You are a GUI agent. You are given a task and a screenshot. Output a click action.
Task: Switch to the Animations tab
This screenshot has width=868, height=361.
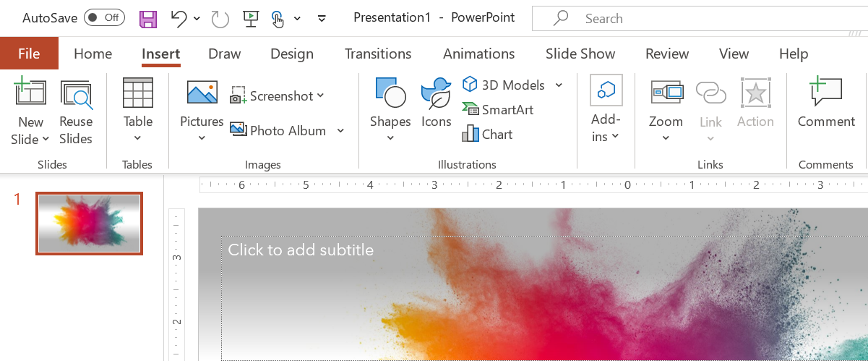click(x=479, y=54)
